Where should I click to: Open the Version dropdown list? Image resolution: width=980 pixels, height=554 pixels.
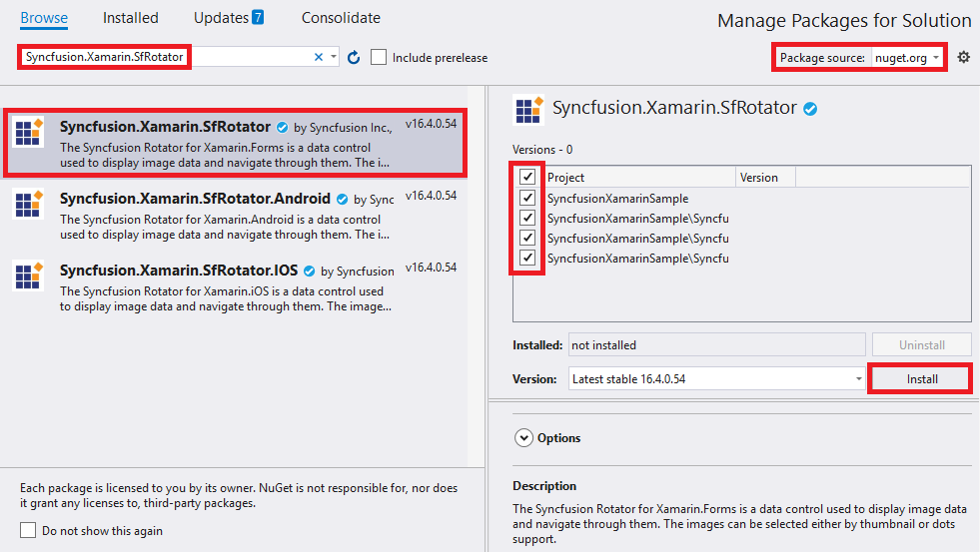tap(858, 379)
